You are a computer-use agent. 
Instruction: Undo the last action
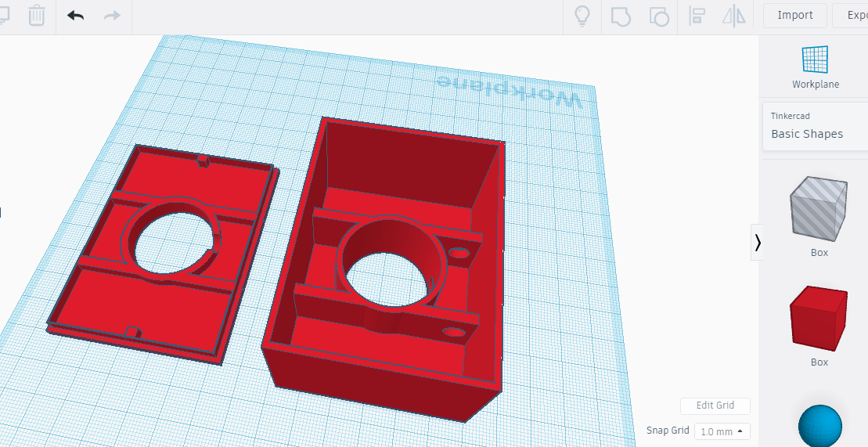75,16
